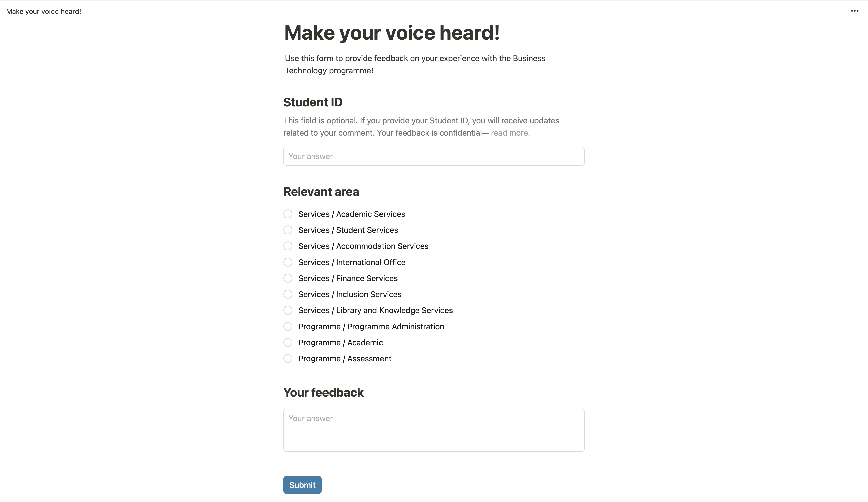Pick Programme / Programme Administration radio option
The image size is (868, 502).
[x=288, y=326]
